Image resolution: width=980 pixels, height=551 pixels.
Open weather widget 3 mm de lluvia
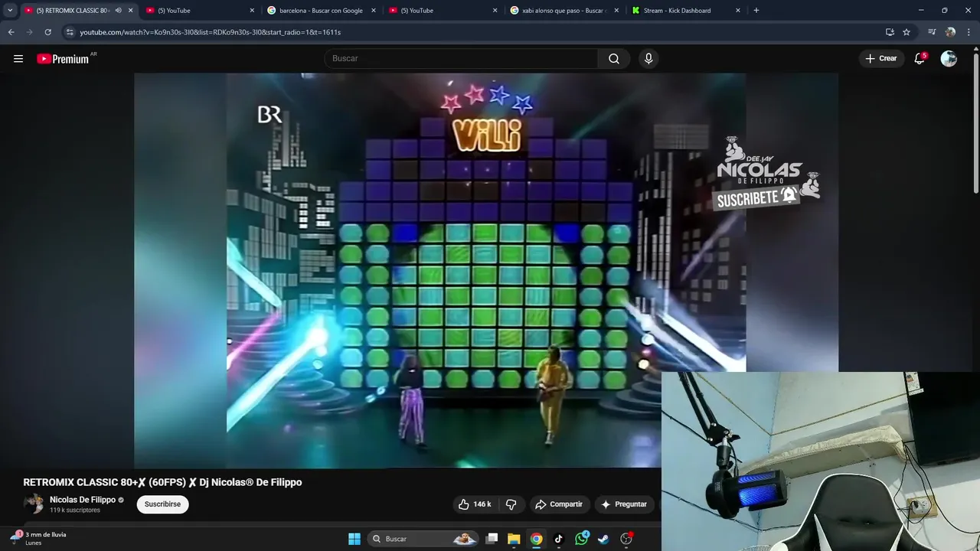tap(38, 538)
